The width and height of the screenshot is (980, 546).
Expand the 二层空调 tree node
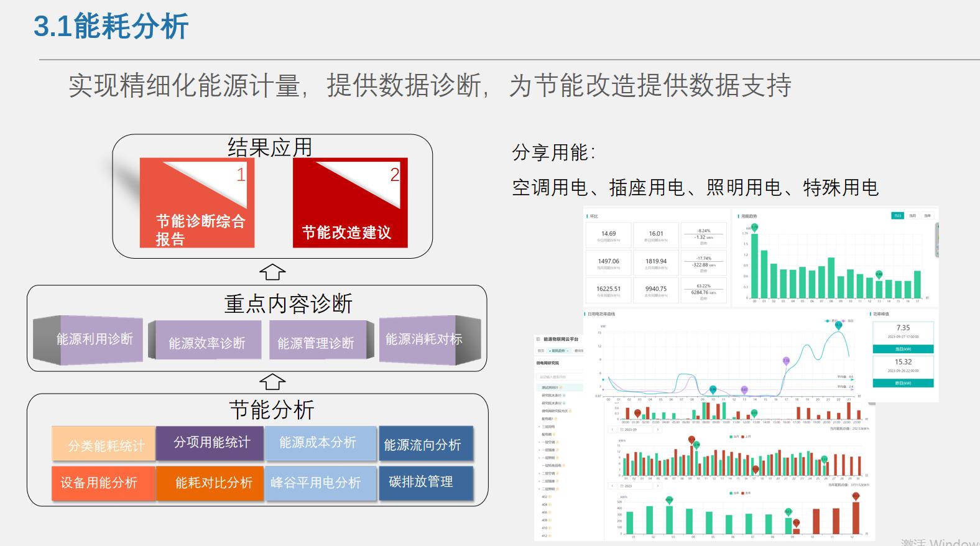click(x=539, y=473)
